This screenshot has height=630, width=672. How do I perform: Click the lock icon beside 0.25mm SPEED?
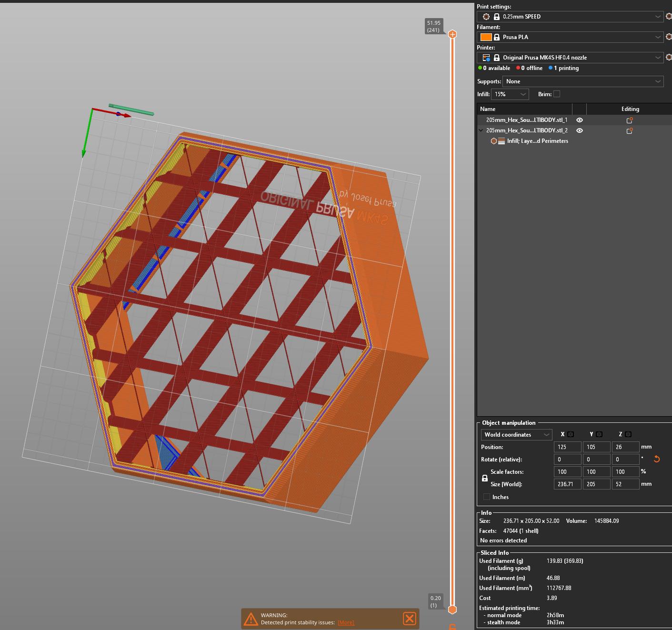click(x=497, y=16)
